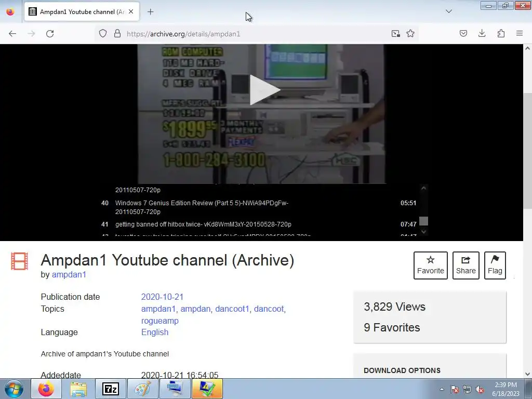The image size is (532, 399).
Task: Close the Ampdan1 Youtube channel tab
Action: (131, 11)
